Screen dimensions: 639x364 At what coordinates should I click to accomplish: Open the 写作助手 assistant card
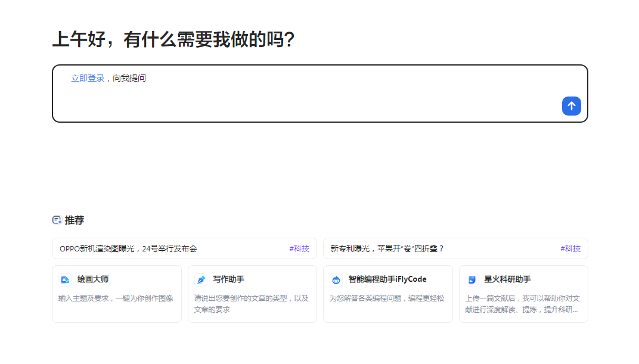point(252,294)
